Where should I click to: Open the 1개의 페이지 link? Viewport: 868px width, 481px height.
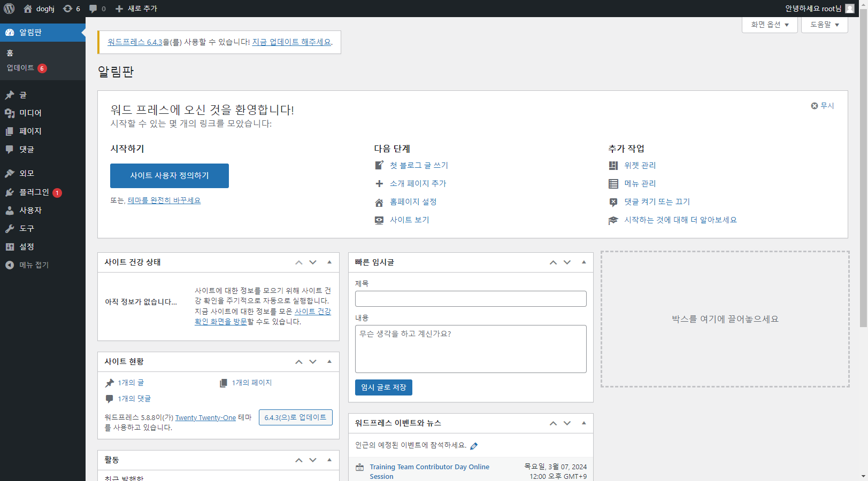[251, 383]
